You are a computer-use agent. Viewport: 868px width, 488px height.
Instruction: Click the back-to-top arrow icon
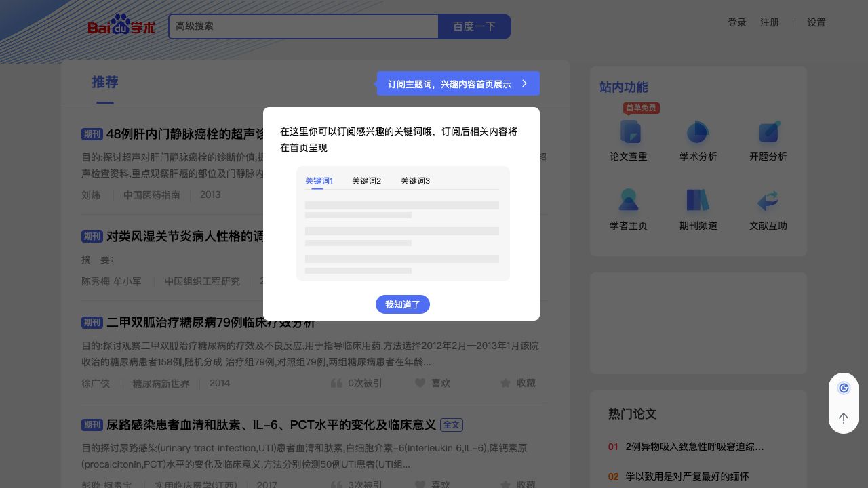pyautogui.click(x=844, y=418)
